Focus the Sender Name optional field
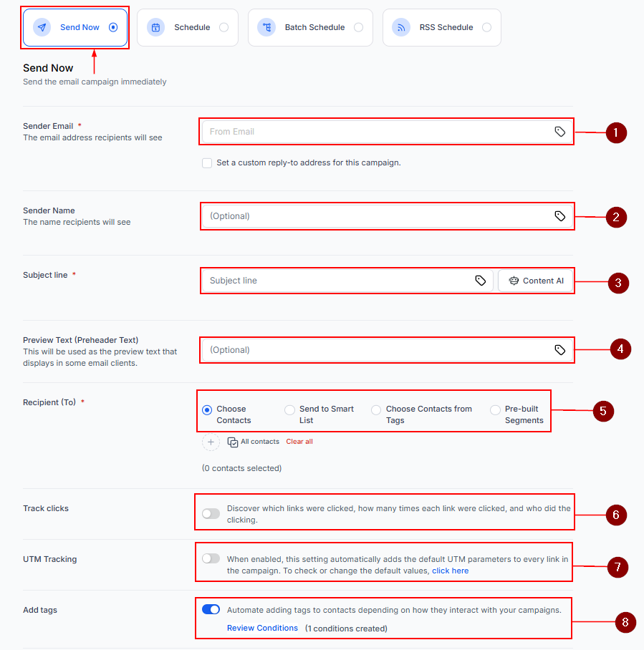644x650 pixels. (x=388, y=216)
